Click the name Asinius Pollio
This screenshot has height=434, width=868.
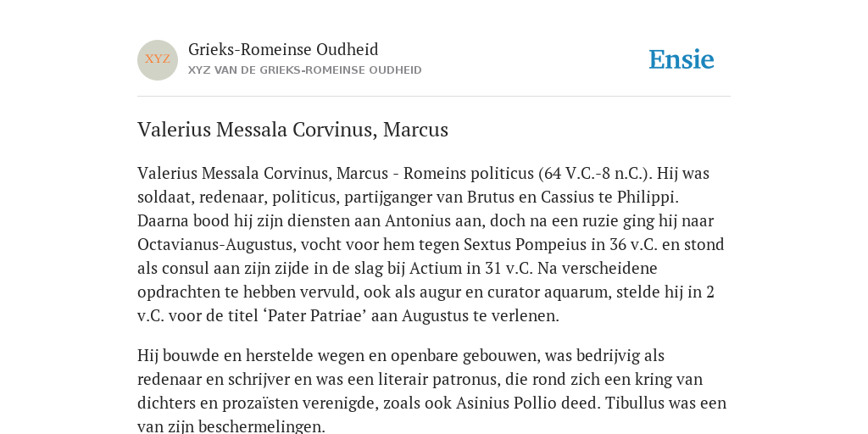coord(503,403)
